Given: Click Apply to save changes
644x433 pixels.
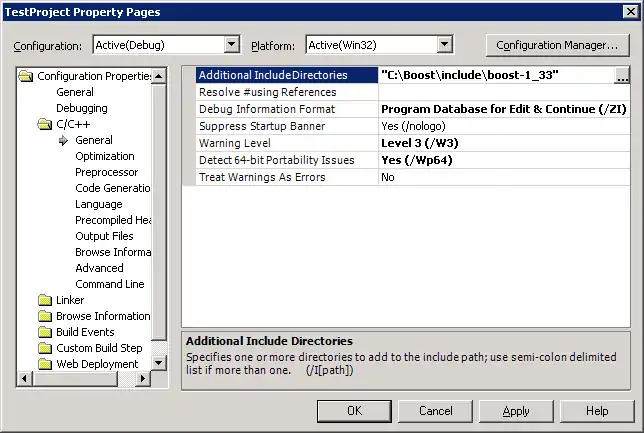Looking at the screenshot, I should 516,411.
